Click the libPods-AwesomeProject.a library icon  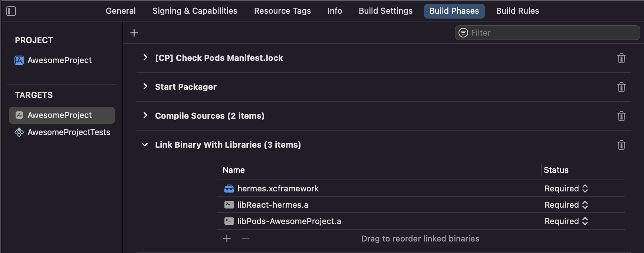tap(229, 221)
